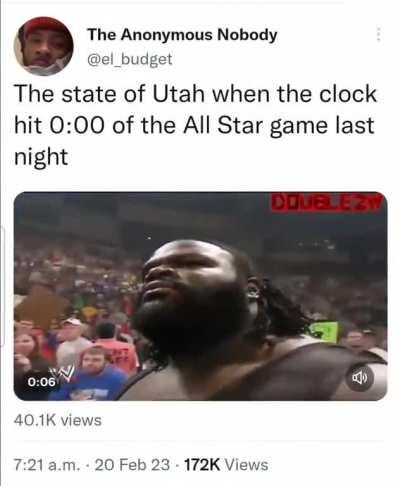Image resolution: width=400 pixels, height=486 pixels.
Task: Visit the @el_budget handle
Action: click(x=130, y=59)
